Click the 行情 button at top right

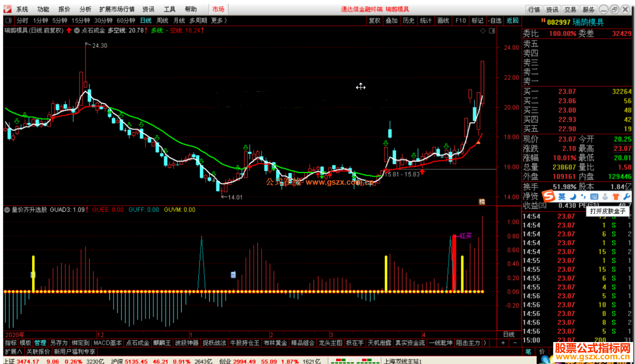pos(534,10)
